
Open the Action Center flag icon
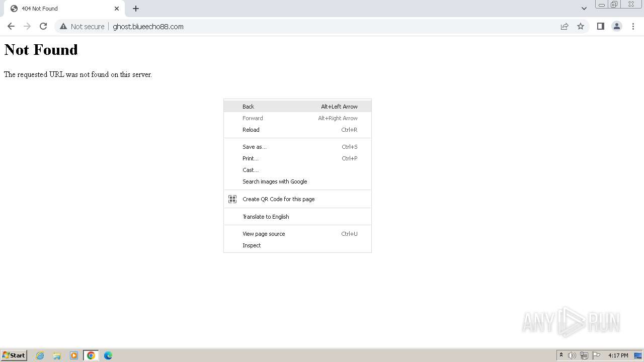(596, 355)
